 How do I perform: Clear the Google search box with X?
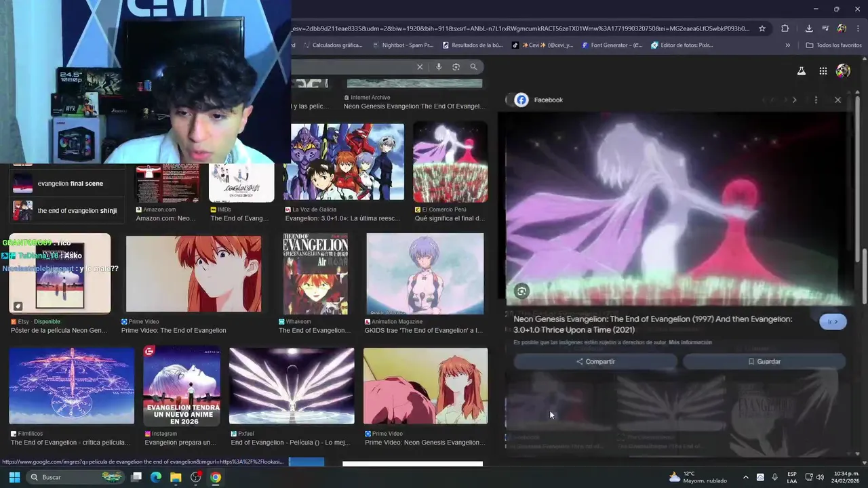pyautogui.click(x=420, y=66)
